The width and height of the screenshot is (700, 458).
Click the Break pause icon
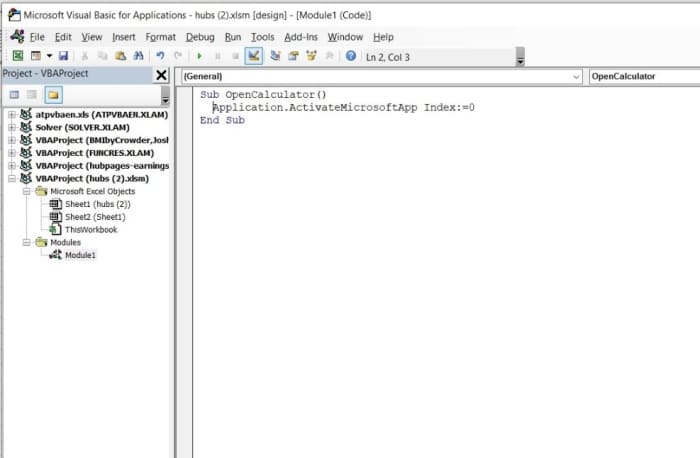point(218,56)
